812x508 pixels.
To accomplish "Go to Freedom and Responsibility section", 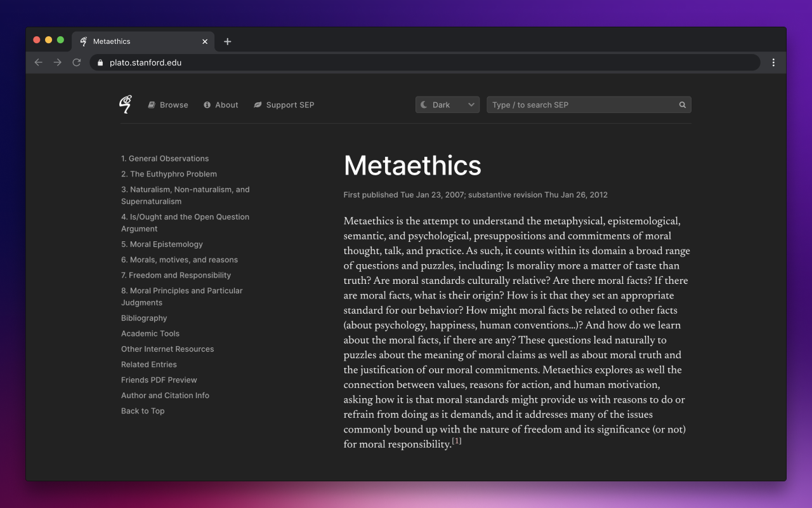I will pyautogui.click(x=176, y=276).
